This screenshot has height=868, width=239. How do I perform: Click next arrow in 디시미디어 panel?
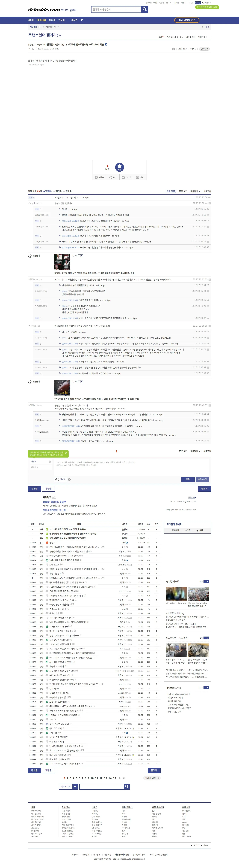208,638
